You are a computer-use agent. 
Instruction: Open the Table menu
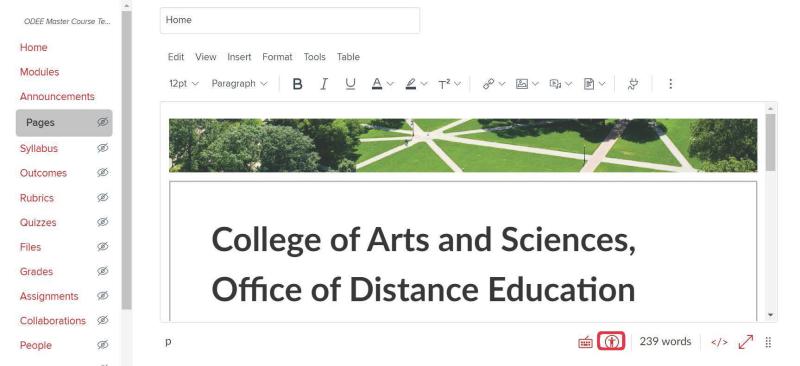click(348, 57)
